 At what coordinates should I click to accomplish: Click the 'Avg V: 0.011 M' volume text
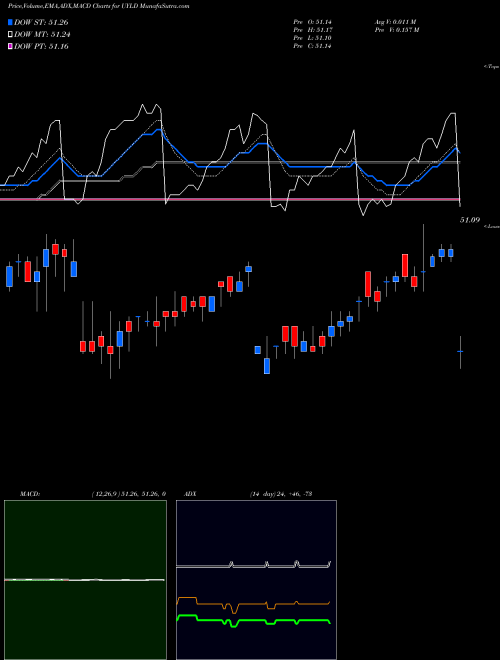[x=395, y=22]
